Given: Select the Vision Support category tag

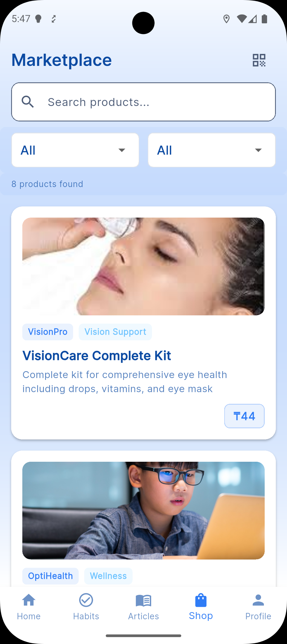Looking at the screenshot, I should click(115, 332).
